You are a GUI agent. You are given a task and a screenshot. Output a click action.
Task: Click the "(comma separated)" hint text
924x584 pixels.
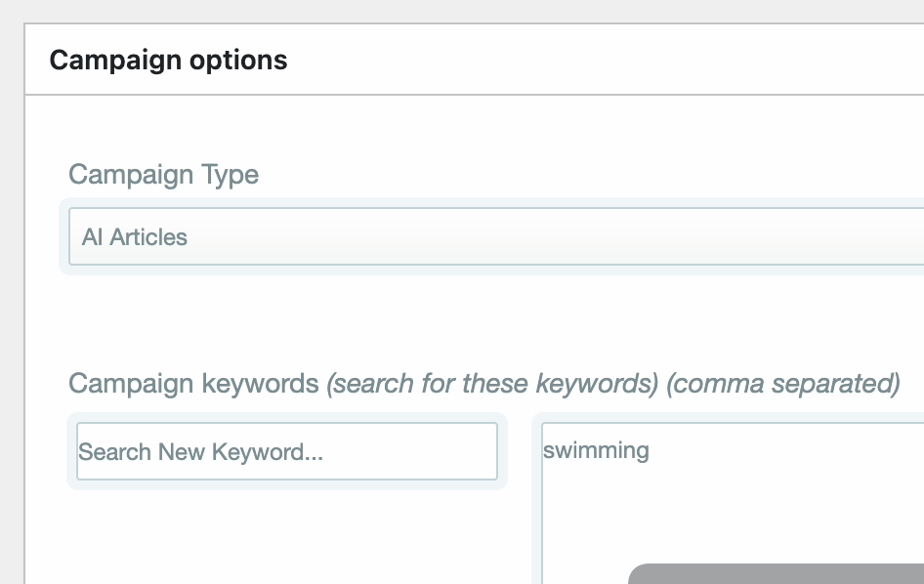(782, 383)
